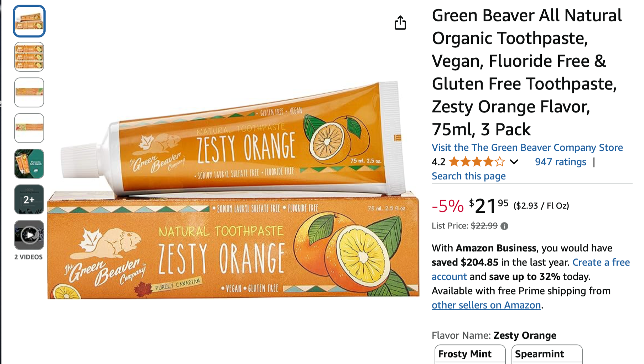
Task: Play the product video thumbnail
Action: coord(29,235)
